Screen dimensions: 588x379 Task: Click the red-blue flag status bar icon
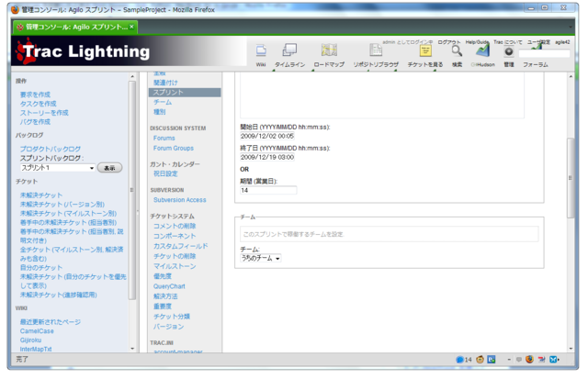click(x=541, y=360)
